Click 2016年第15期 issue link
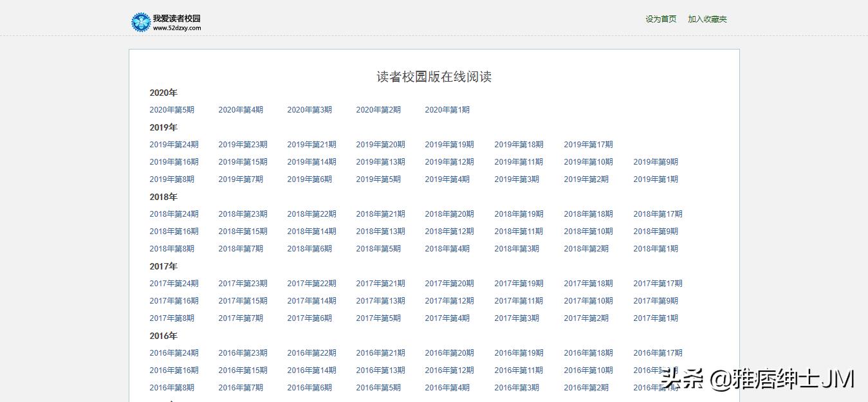This screenshot has height=402, width=868. (243, 370)
